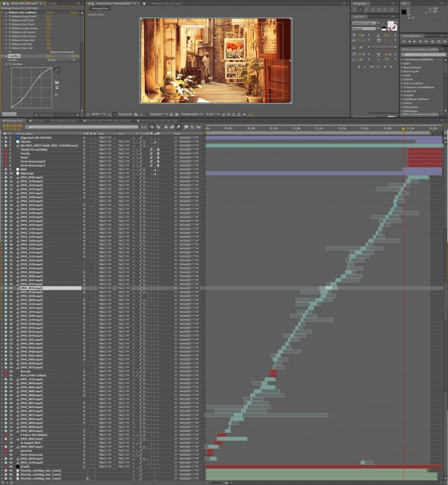448x485 pixels.
Task: Open the composition mini-flowchart in timeline
Action: tap(143, 127)
